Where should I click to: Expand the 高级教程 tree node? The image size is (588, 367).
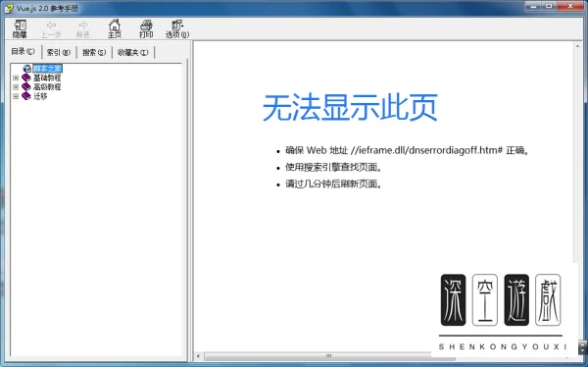[x=16, y=86]
